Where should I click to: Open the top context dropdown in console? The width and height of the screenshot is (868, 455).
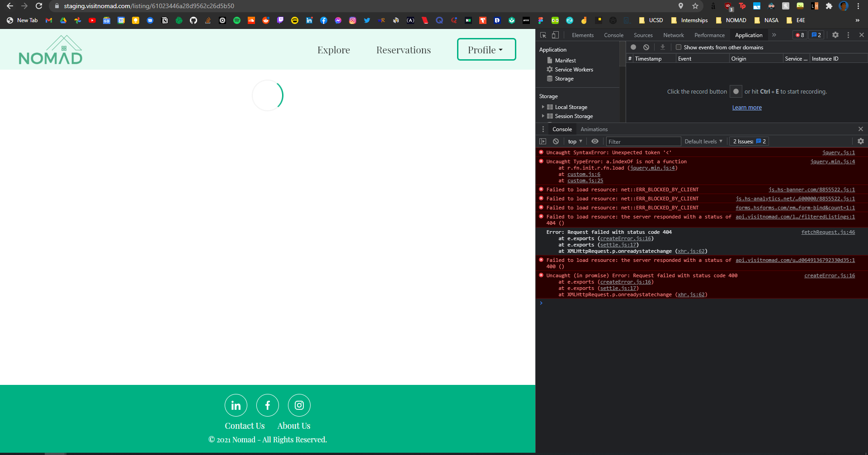tap(575, 142)
